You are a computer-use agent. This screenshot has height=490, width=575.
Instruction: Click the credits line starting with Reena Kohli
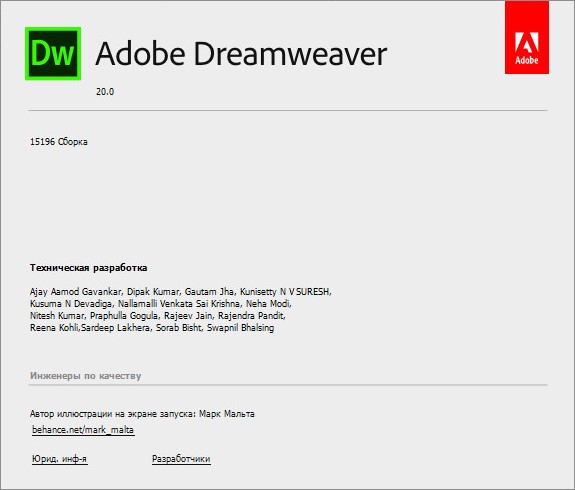(x=152, y=328)
